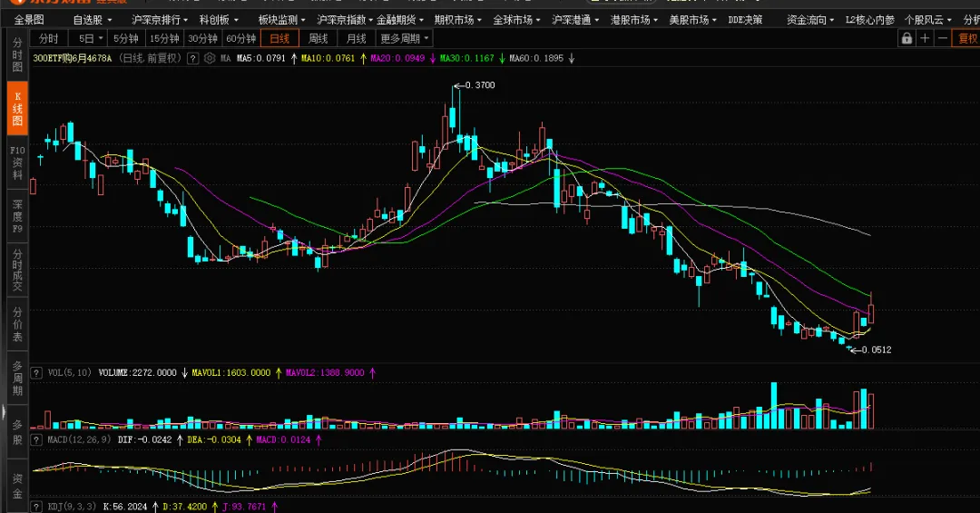Open the 资金流向 dropdown menu
The image size is (980, 513).
pyautogui.click(x=810, y=20)
